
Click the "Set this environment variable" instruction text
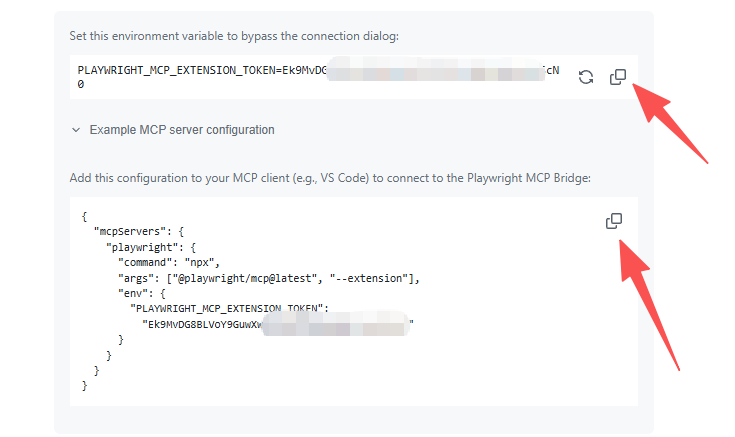click(234, 36)
